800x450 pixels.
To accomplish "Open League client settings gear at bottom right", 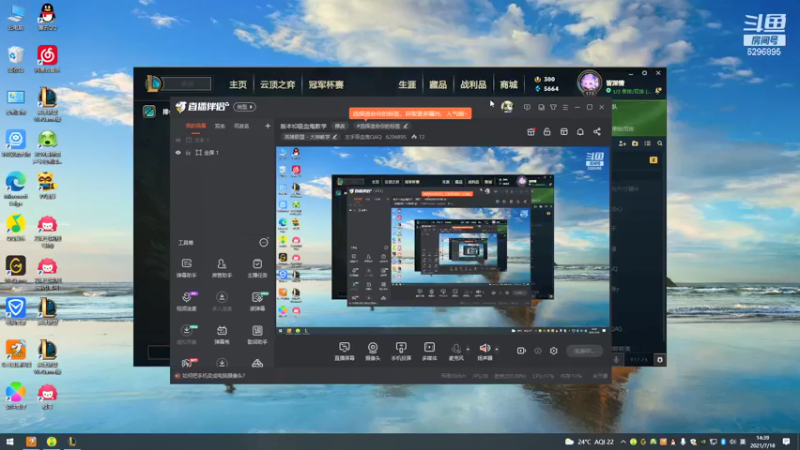I will [x=660, y=360].
